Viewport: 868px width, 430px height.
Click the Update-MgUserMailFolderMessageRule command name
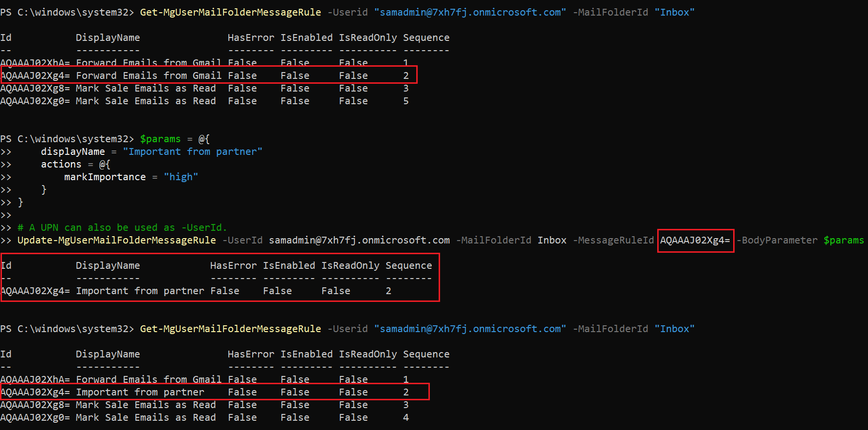(117, 241)
